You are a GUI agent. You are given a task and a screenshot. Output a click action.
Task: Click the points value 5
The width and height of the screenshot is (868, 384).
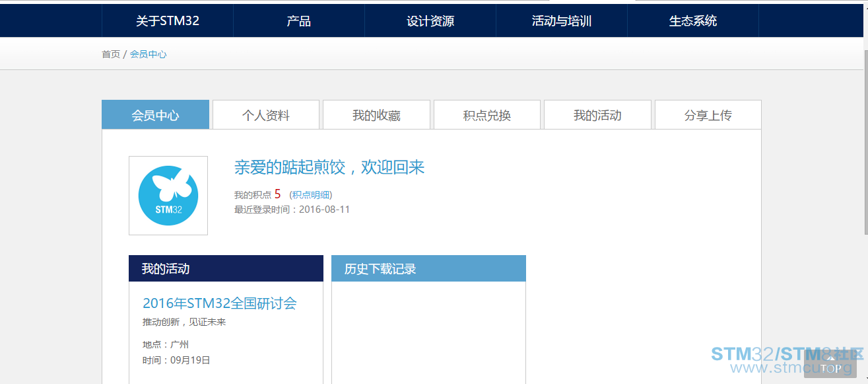278,194
